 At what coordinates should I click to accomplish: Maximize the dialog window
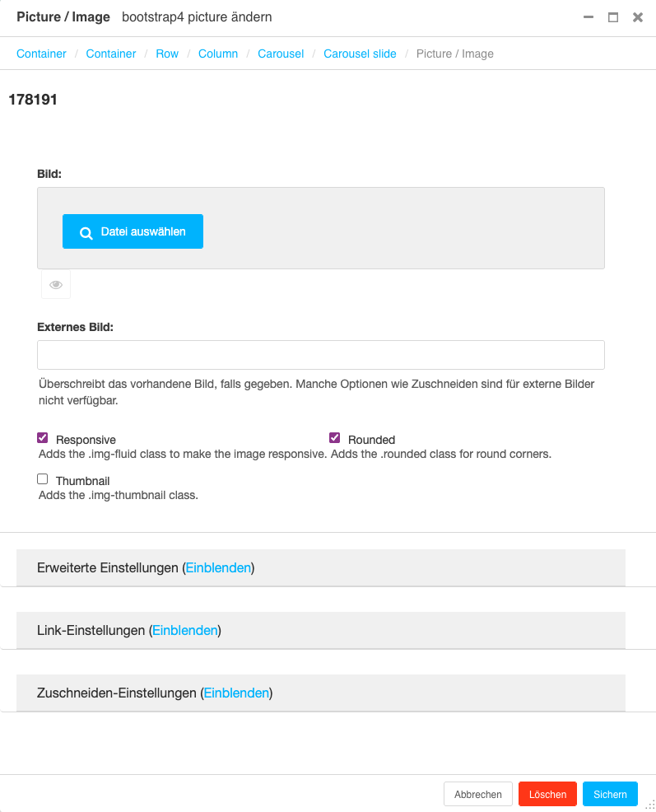[x=612, y=16]
